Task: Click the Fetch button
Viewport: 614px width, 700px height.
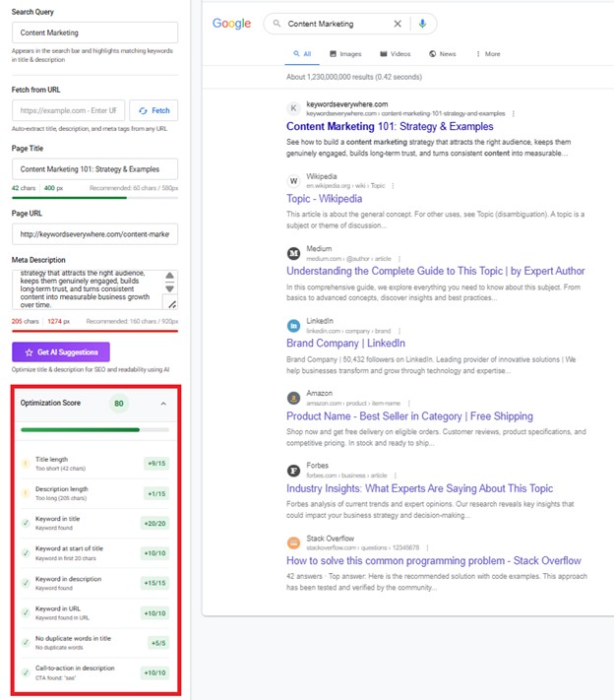Action: [153, 110]
